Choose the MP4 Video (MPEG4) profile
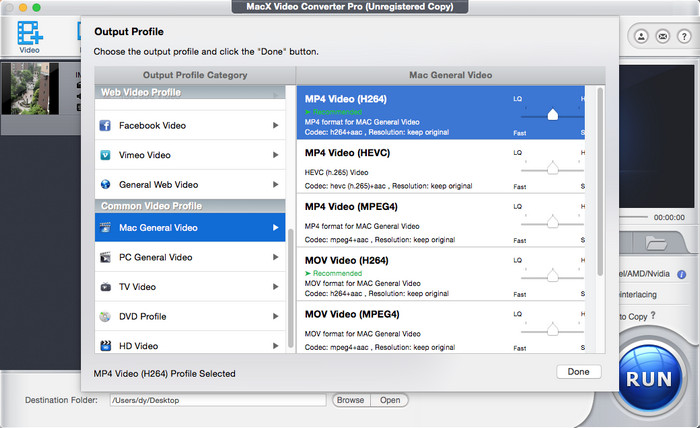 click(x=441, y=220)
